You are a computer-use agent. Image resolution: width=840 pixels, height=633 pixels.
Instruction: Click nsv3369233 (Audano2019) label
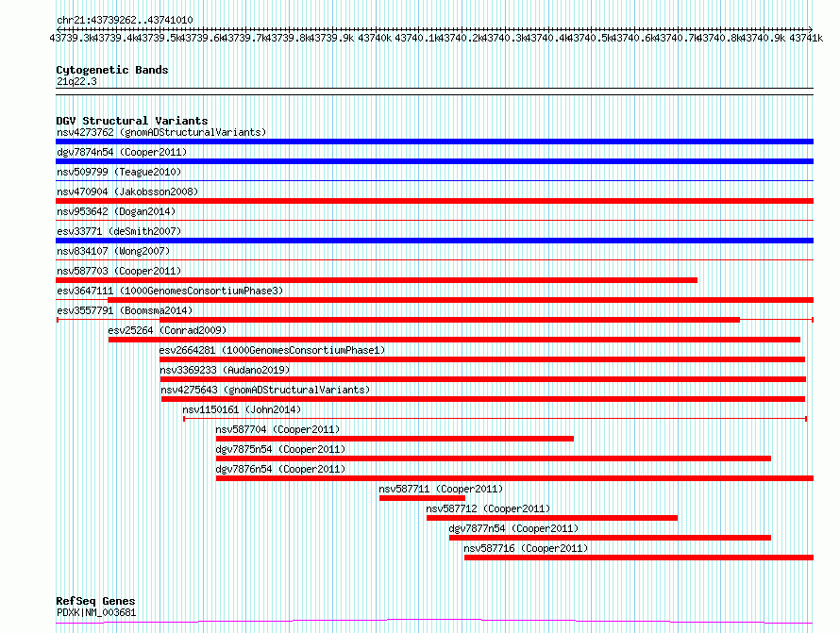pos(225,370)
